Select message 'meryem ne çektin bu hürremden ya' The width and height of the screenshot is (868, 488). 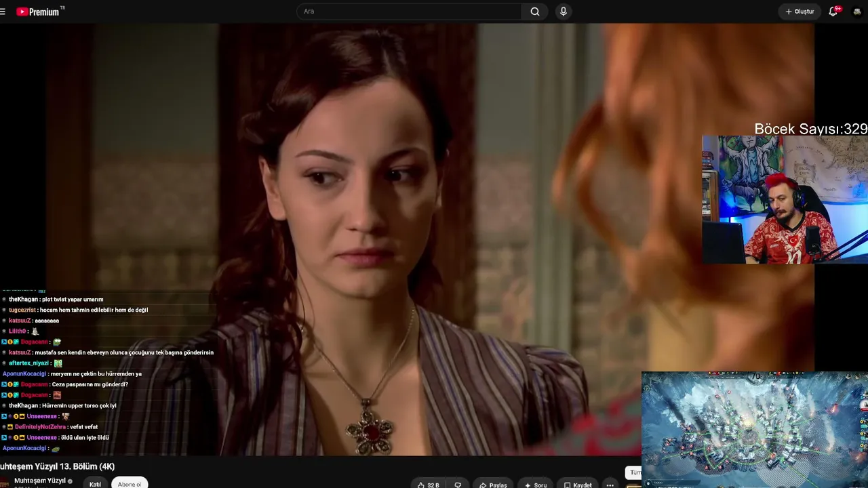[96, 373]
